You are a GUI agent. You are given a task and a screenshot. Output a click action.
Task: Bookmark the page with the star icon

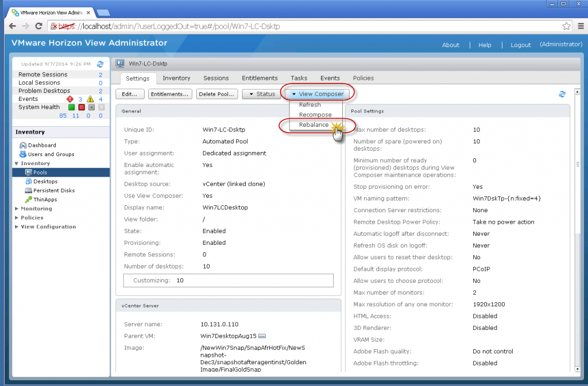tap(566, 26)
